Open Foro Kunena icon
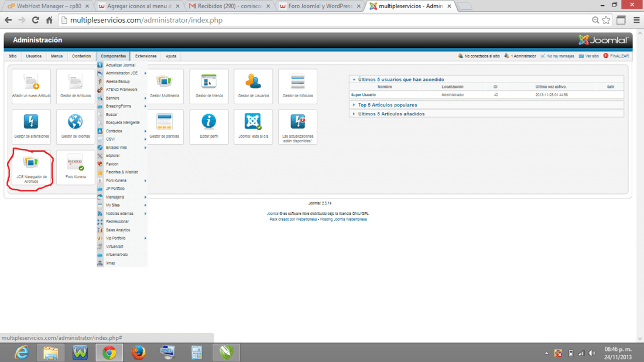 [x=76, y=168]
